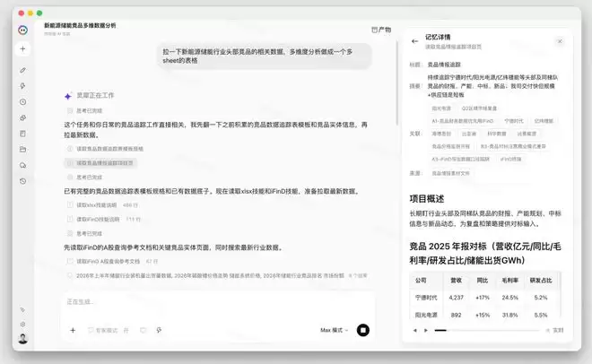This screenshot has width=592, height=364.
Task: Open the chat bubble icon in sidebar
Action: tap(22, 165)
